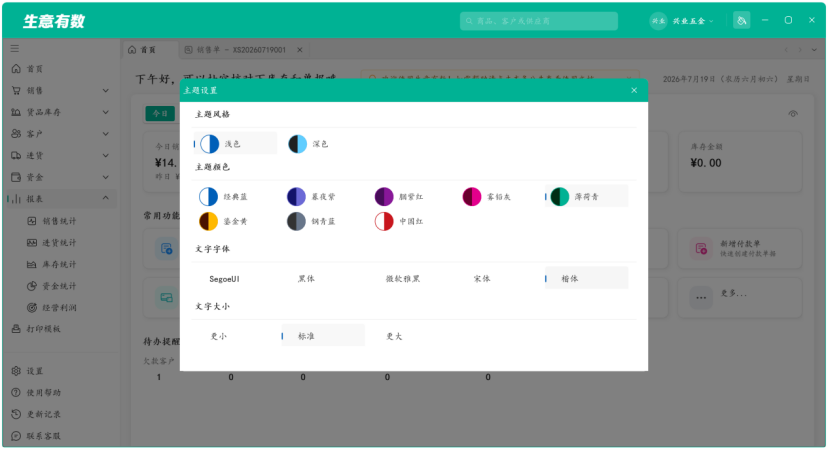This screenshot has width=828, height=450.
Task: Close the 销售单 XS20260719001 tab
Action: point(300,50)
